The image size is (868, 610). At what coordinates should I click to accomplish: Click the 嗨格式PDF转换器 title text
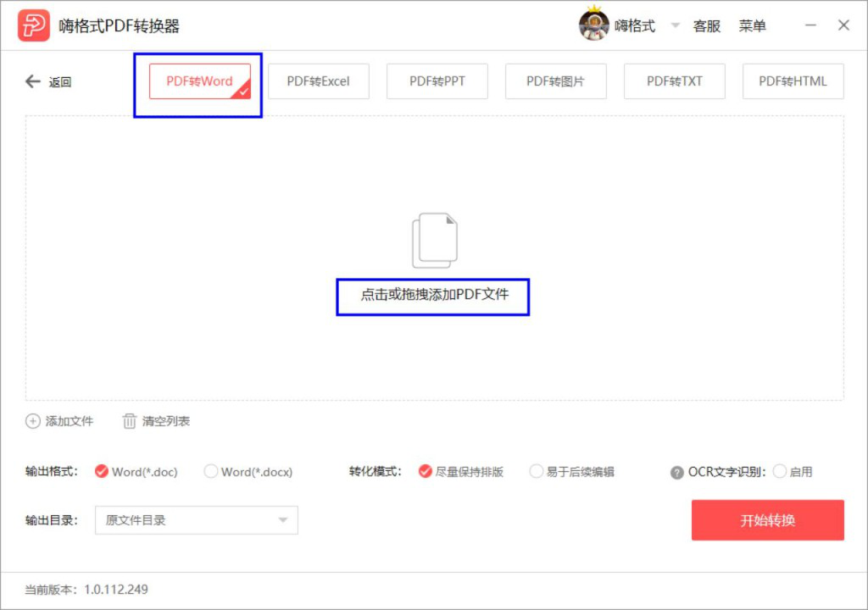point(119,26)
